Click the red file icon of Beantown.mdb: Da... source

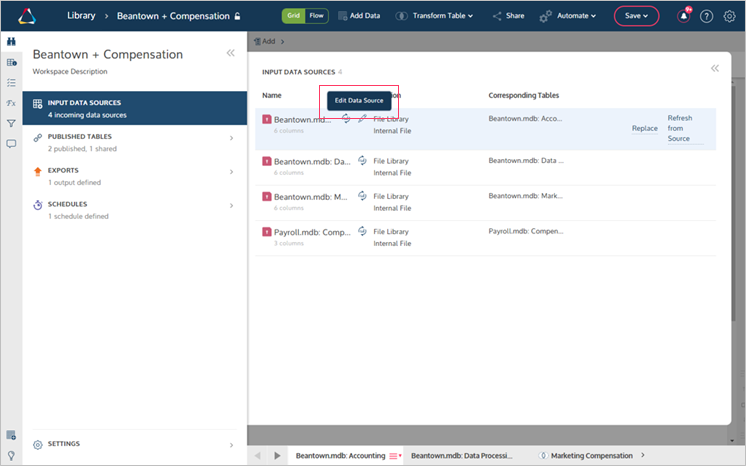pos(267,161)
